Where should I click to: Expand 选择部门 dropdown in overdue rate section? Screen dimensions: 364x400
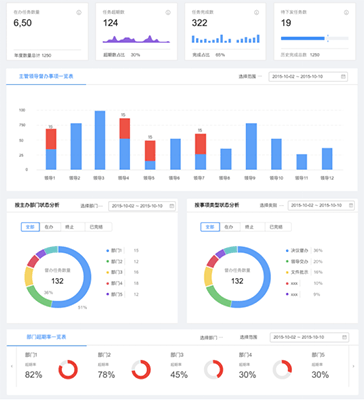point(211,338)
